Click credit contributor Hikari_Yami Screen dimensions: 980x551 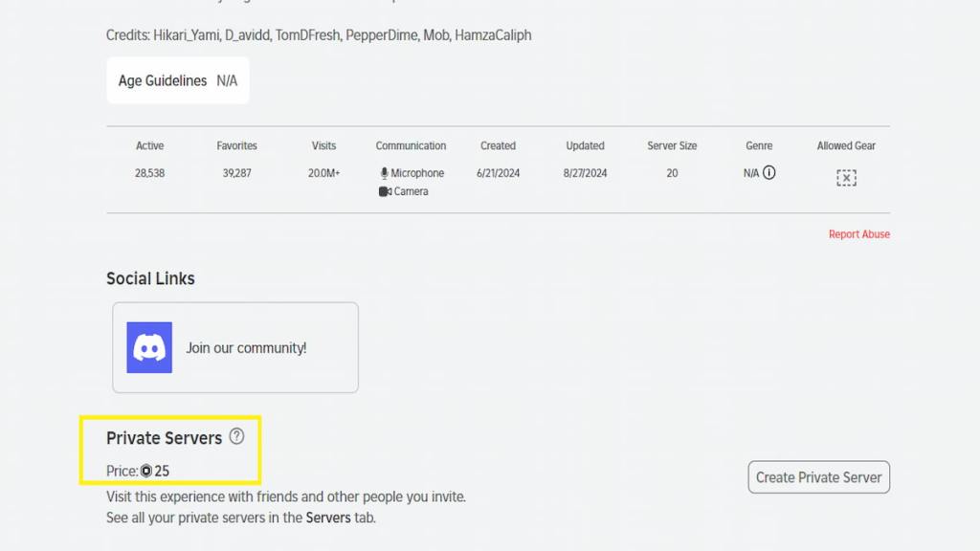[186, 34]
